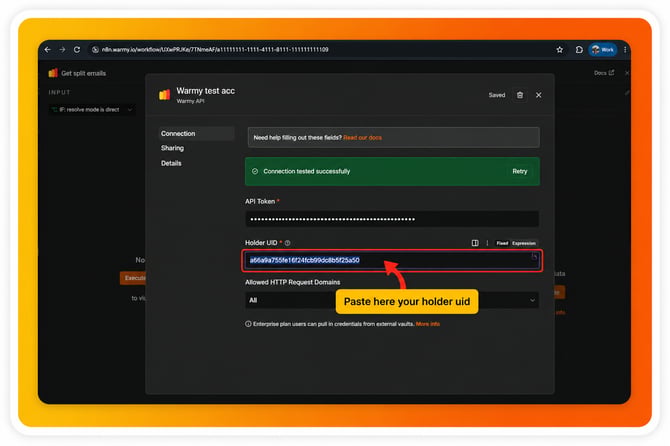Open the browser extensions puzzle icon
670x446 pixels.
click(x=579, y=50)
